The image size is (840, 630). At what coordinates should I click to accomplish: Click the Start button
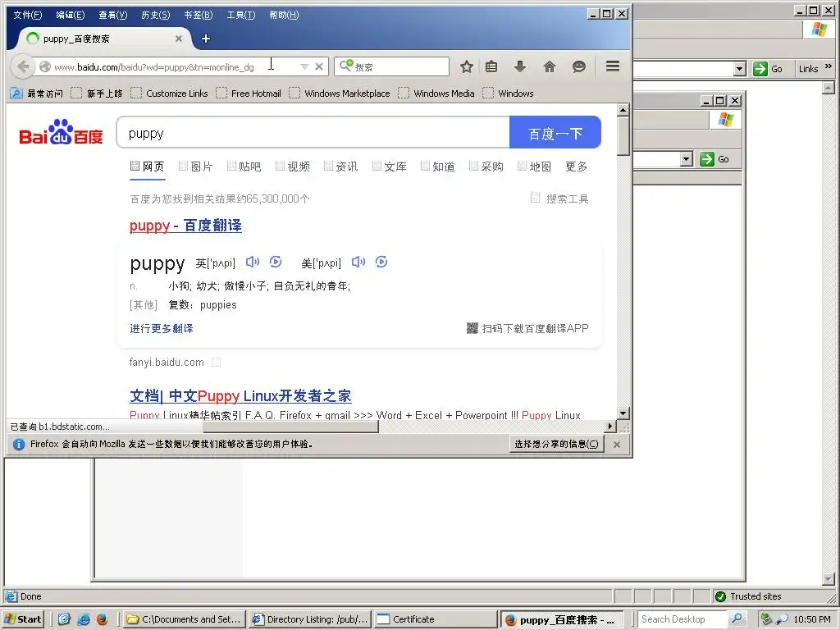pyautogui.click(x=23, y=619)
